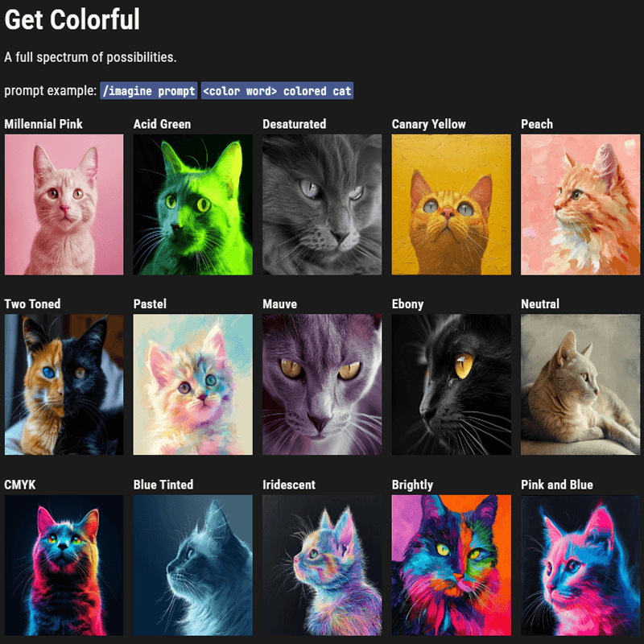Click the 'Canary Yellow' caption label
Screen dimensions: 644x644
coord(428,124)
